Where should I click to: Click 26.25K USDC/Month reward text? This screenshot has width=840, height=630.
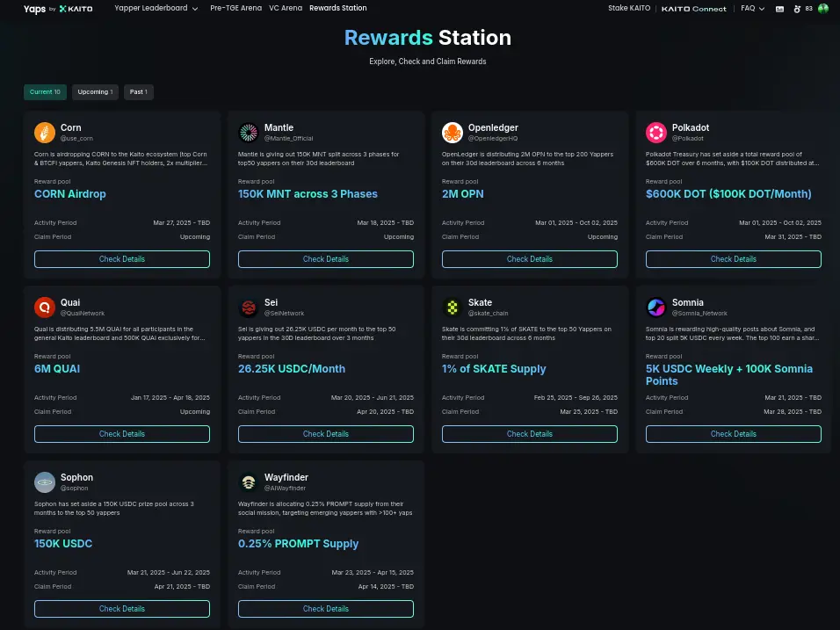292,368
